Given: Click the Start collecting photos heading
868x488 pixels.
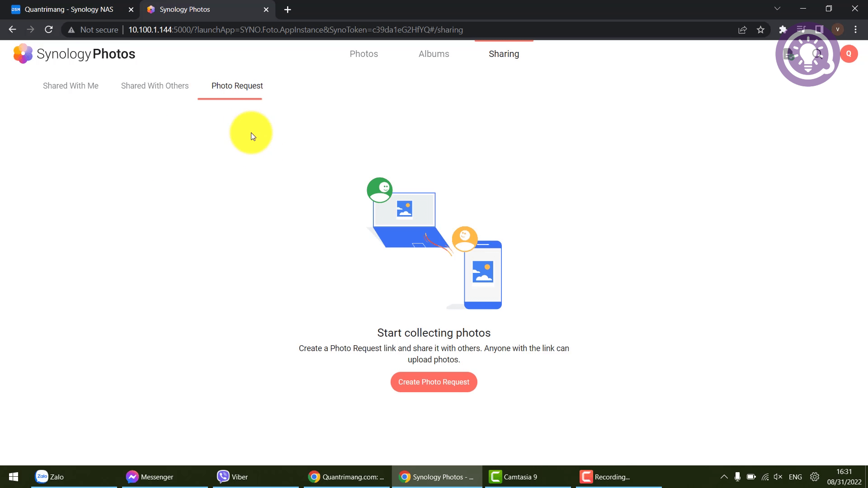Looking at the screenshot, I should coord(434,333).
